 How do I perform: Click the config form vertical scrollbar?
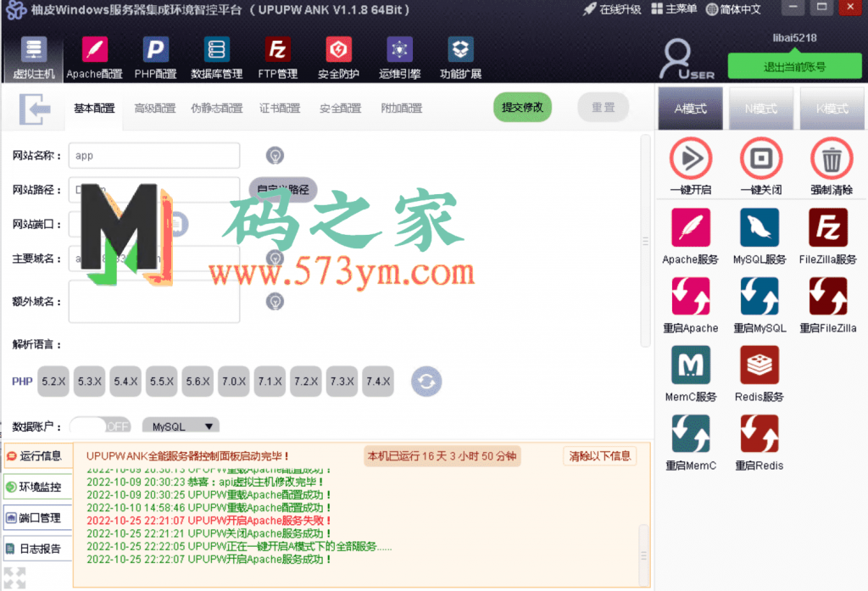click(x=645, y=241)
